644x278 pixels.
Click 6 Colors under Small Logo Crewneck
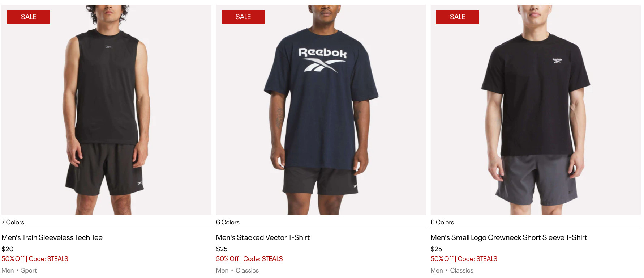click(442, 222)
